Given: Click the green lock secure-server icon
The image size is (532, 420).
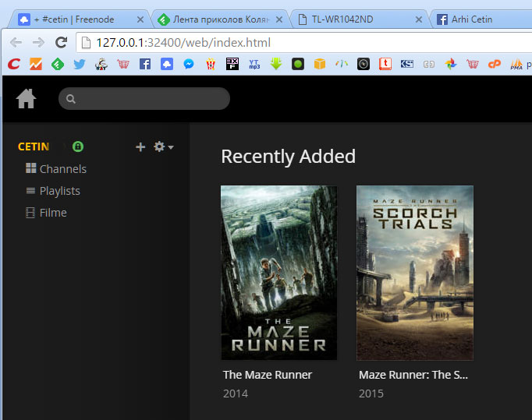Looking at the screenshot, I should pyautogui.click(x=78, y=146).
